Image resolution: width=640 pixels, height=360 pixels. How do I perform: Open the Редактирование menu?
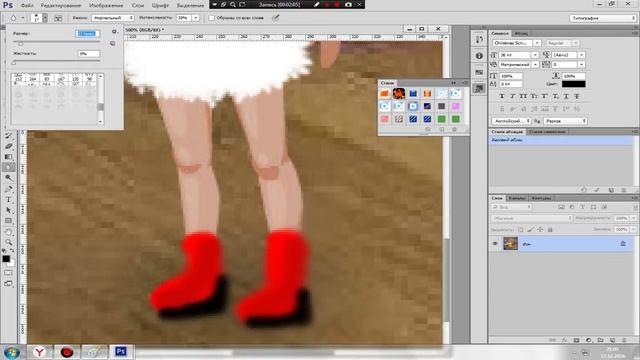click(x=61, y=5)
